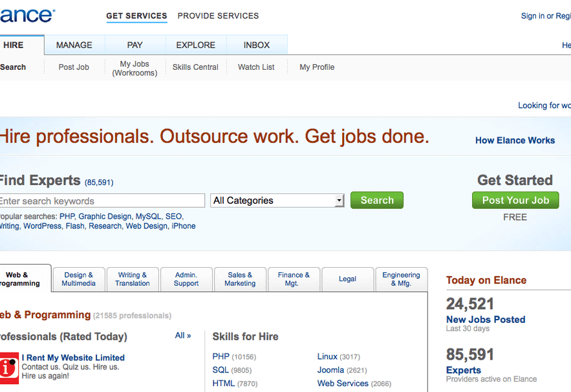
Task: Go to My Jobs (Workrooms)
Action: tap(135, 68)
